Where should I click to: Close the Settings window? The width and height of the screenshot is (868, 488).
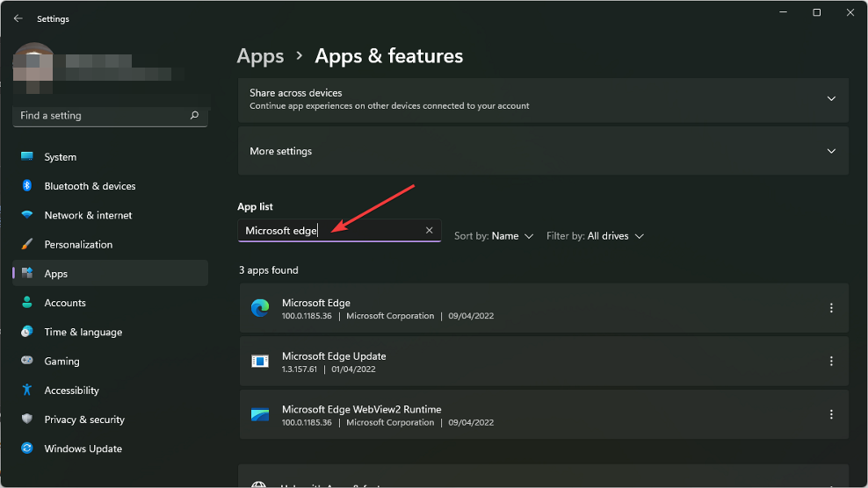click(850, 12)
